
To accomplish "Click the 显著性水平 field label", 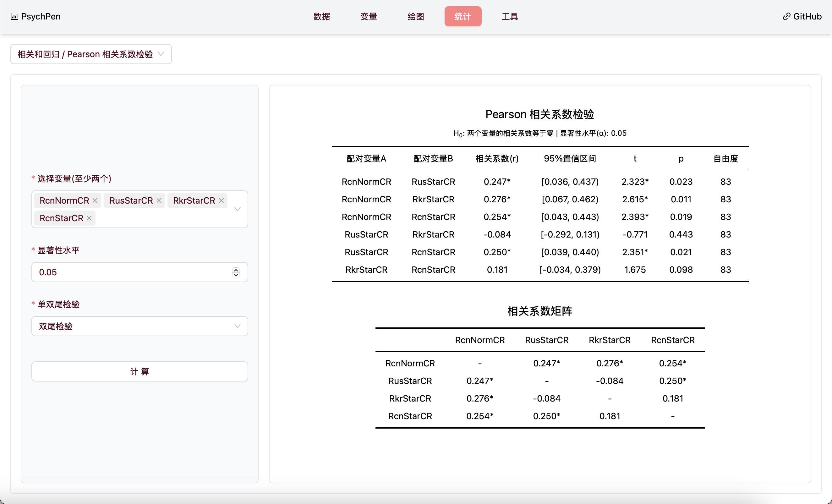I will tap(58, 250).
